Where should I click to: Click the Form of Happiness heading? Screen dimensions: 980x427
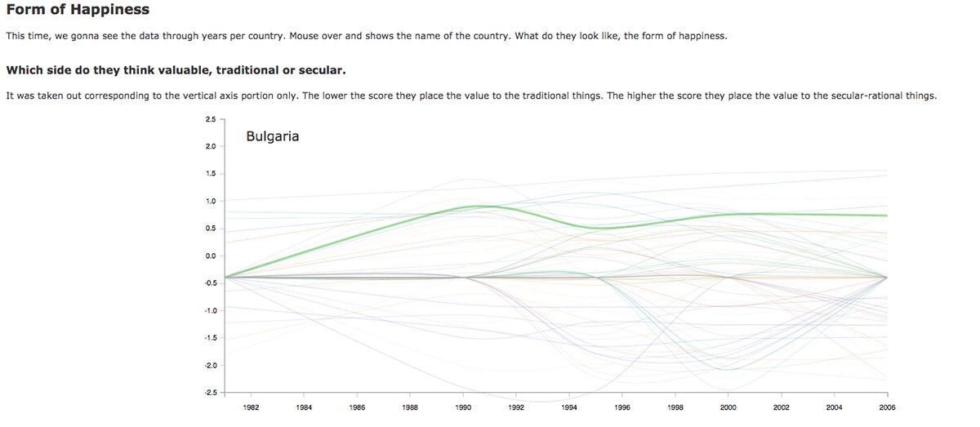coord(78,10)
